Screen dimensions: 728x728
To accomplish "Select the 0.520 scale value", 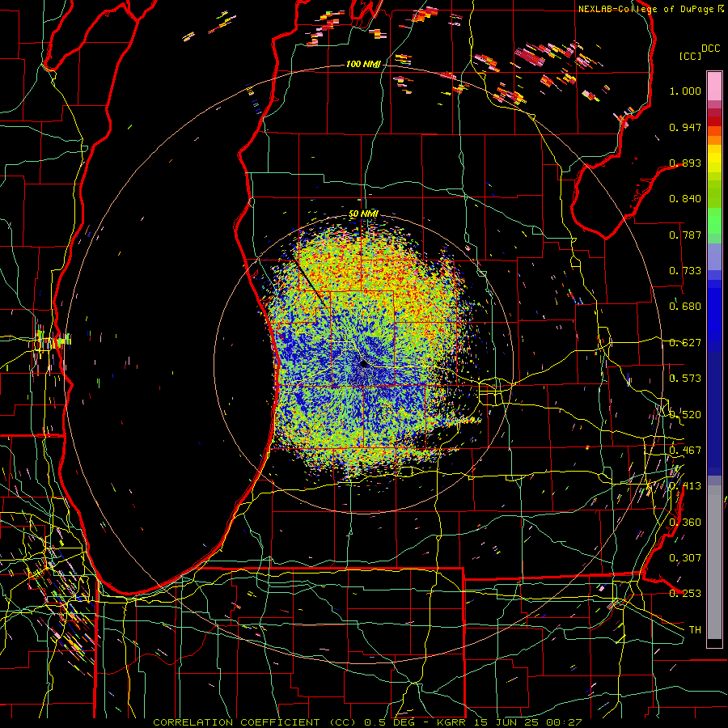I will tap(685, 415).
